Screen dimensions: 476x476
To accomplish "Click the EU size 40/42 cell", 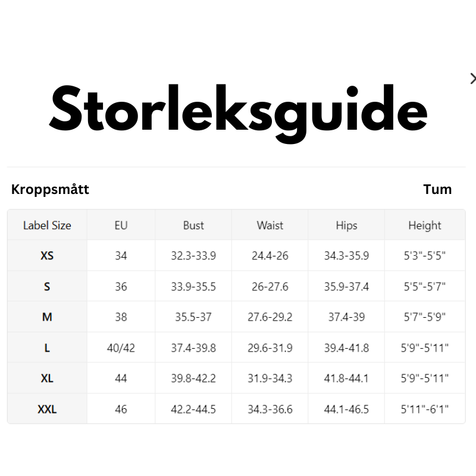I will pos(121,348).
